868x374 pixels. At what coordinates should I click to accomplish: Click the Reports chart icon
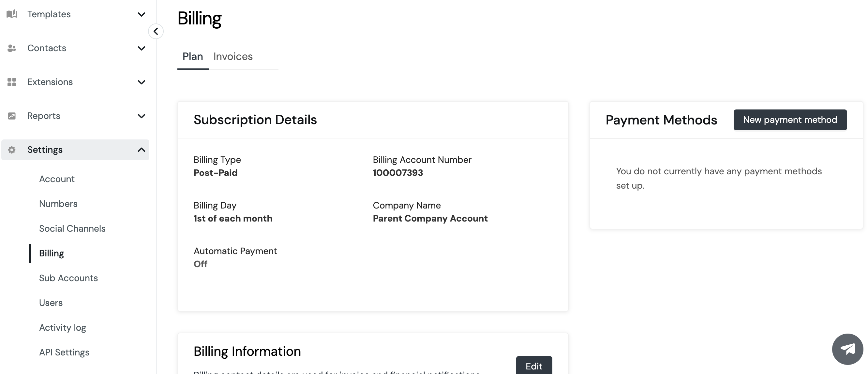12,116
